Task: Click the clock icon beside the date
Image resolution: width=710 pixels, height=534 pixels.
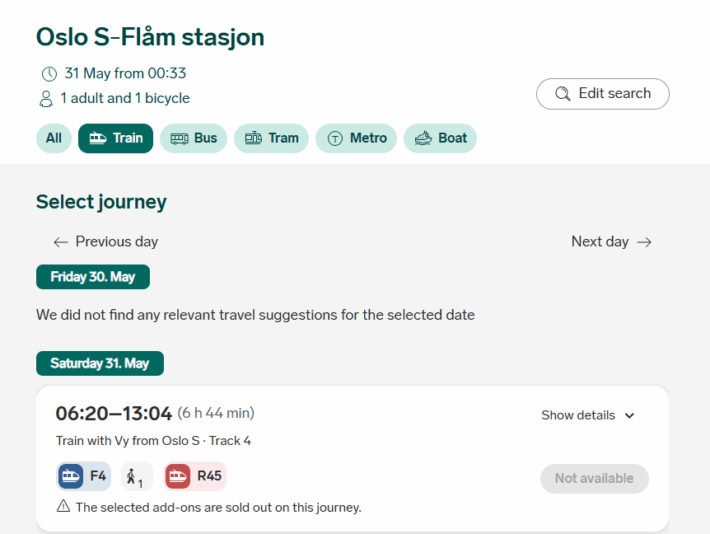Action: [49, 74]
